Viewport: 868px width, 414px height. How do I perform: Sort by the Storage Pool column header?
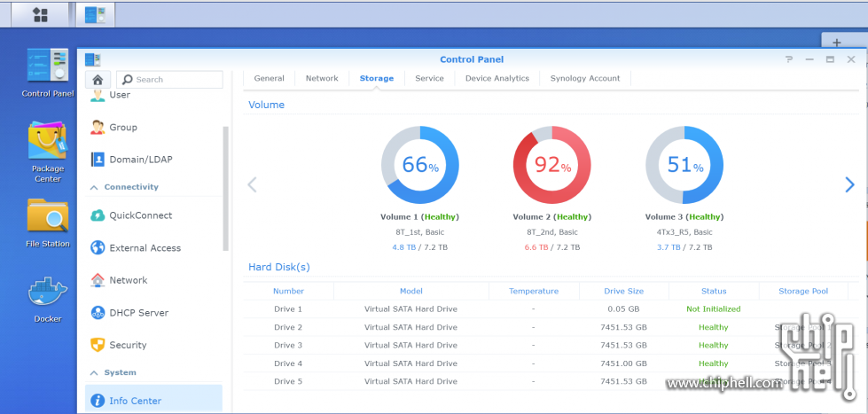pos(803,291)
